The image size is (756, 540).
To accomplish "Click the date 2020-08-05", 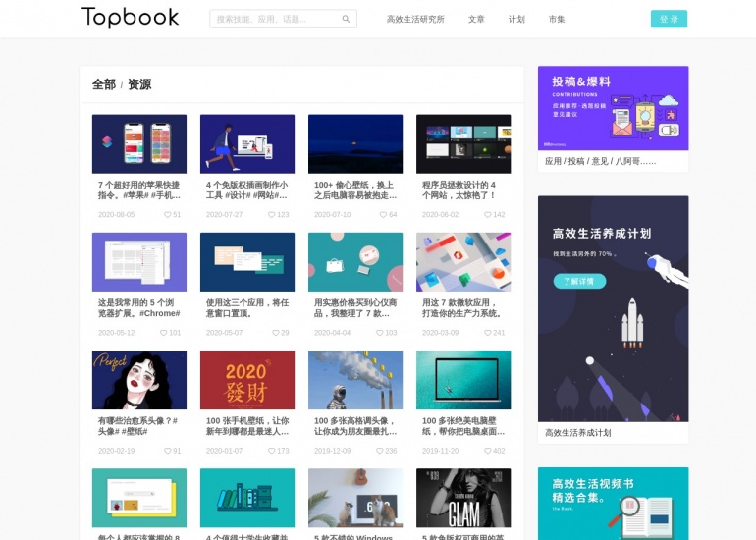I will coord(116,215).
